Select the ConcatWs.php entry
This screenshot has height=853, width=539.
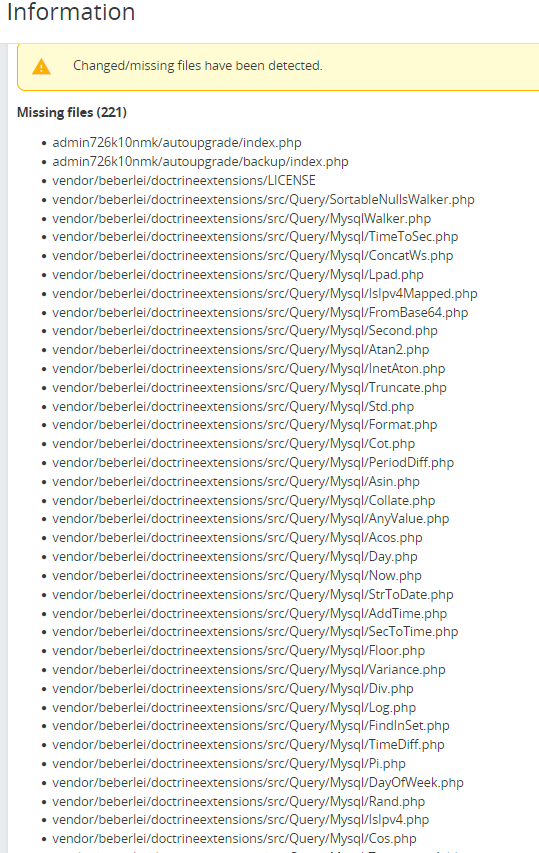[252, 256]
